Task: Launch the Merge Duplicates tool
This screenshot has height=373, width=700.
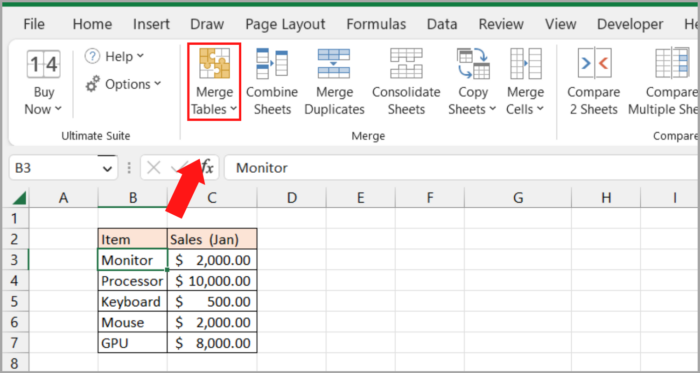Action: tap(334, 63)
